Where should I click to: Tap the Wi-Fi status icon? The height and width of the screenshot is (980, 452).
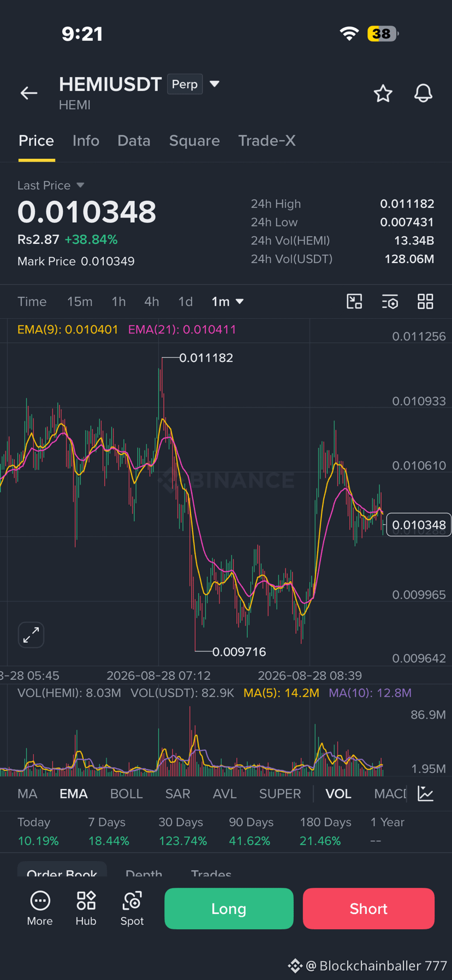pos(349,34)
